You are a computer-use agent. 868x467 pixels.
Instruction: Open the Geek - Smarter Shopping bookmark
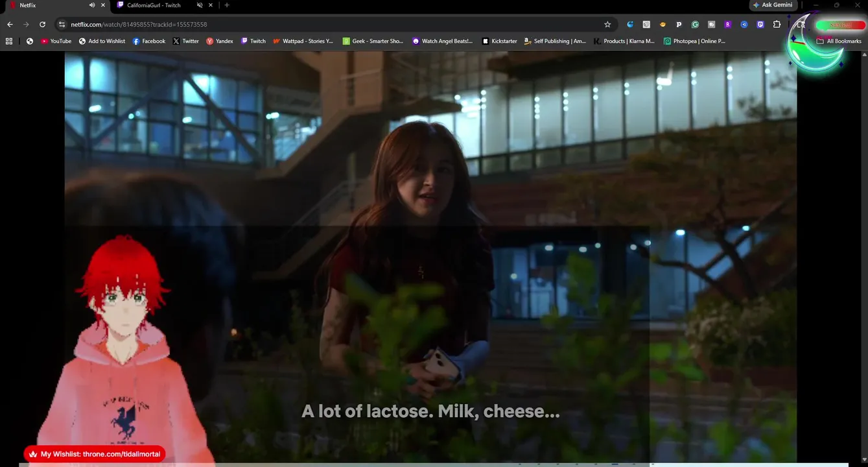point(373,41)
